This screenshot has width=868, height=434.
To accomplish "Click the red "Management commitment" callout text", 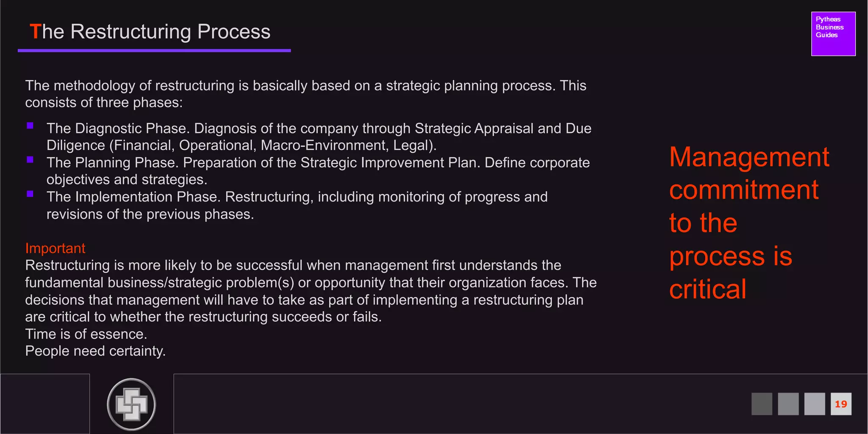I will tap(748, 222).
